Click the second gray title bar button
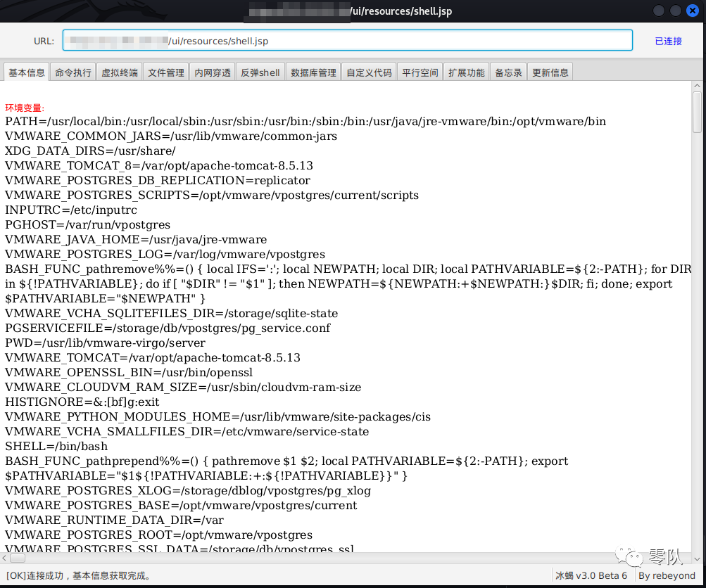This screenshot has width=706, height=588. [676, 11]
